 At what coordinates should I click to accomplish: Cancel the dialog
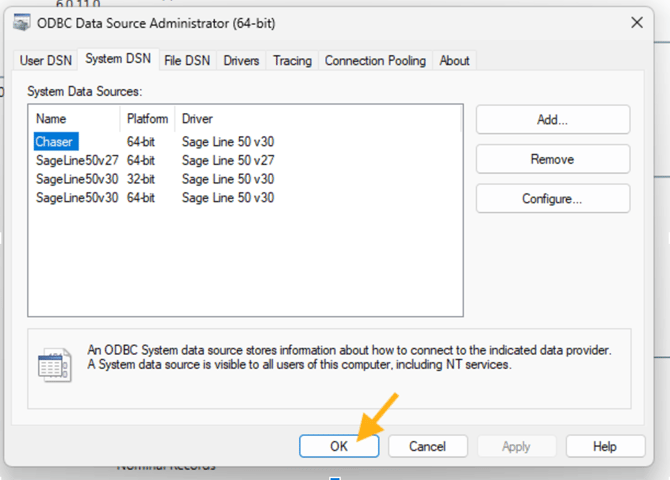click(427, 446)
